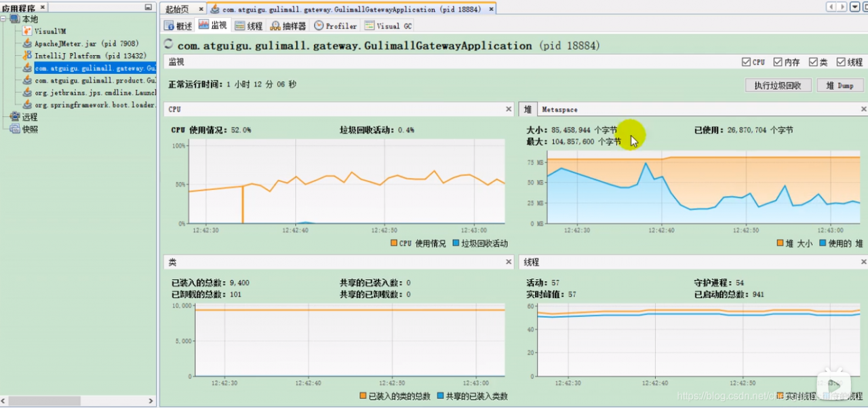Select the GulimallGatewayApplication document tab

[351, 10]
